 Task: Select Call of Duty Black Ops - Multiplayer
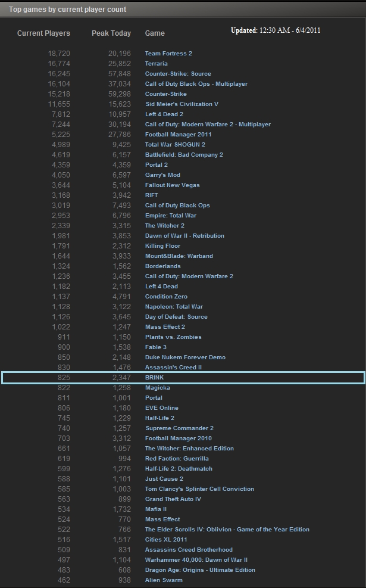click(x=196, y=84)
